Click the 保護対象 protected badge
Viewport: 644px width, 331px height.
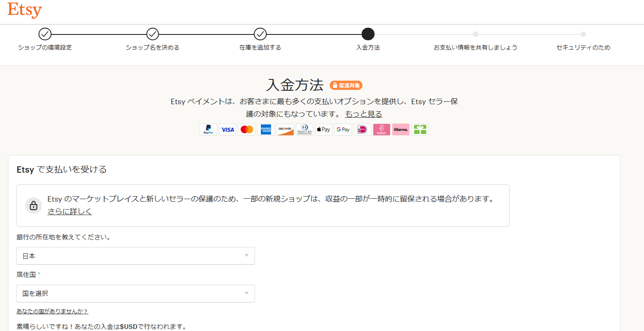(346, 85)
